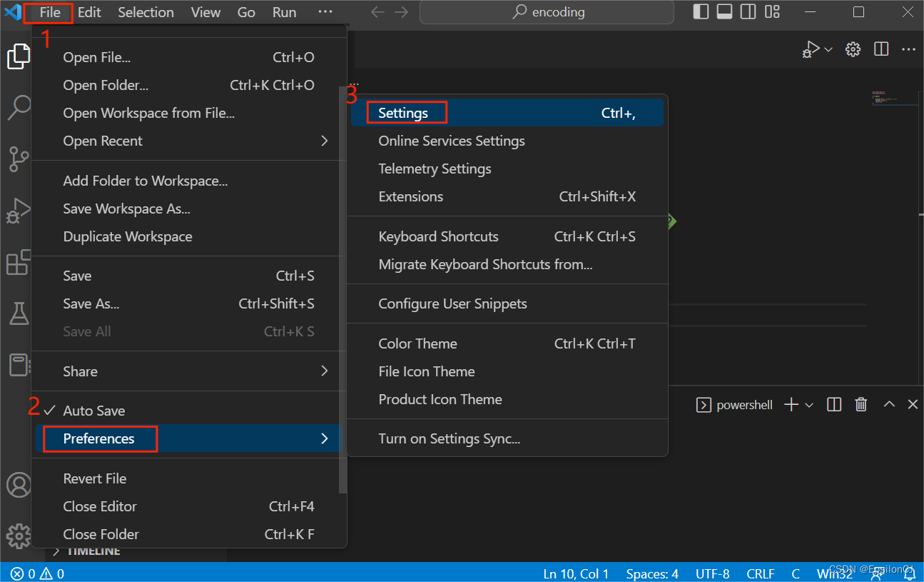
Task: Open the dropdown next to Run or Debug
Action: [828, 49]
